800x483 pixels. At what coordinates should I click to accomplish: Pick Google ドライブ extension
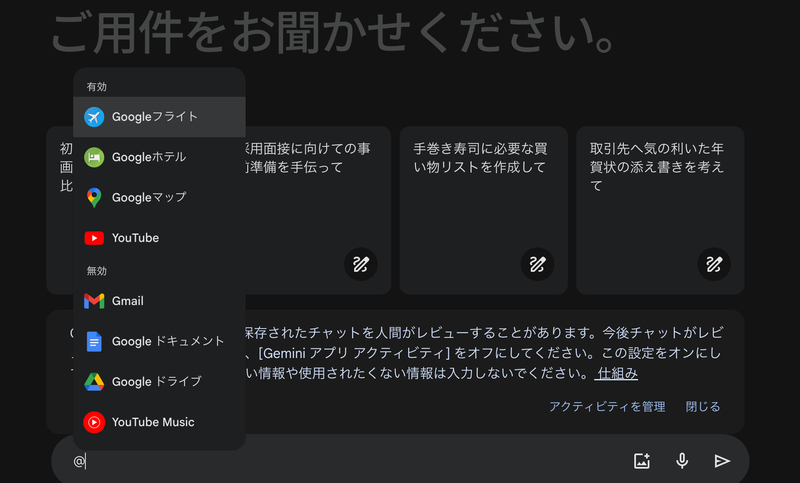coord(159,382)
